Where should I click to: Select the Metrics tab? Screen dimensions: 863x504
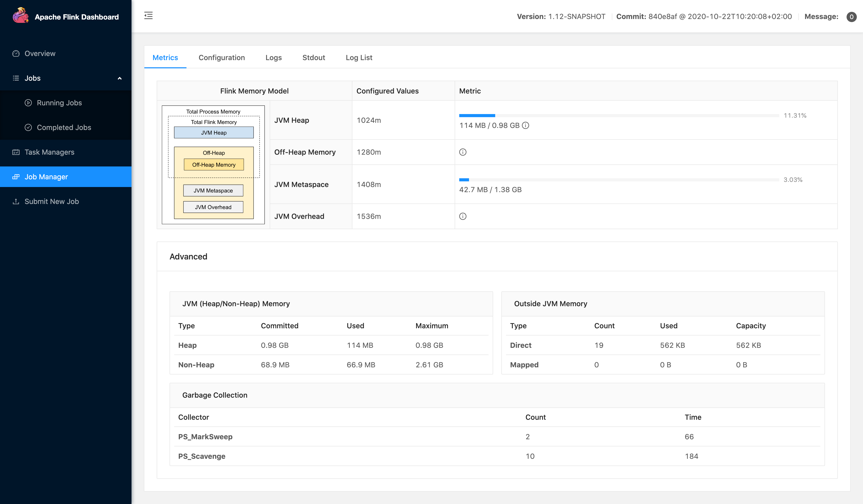tap(165, 58)
